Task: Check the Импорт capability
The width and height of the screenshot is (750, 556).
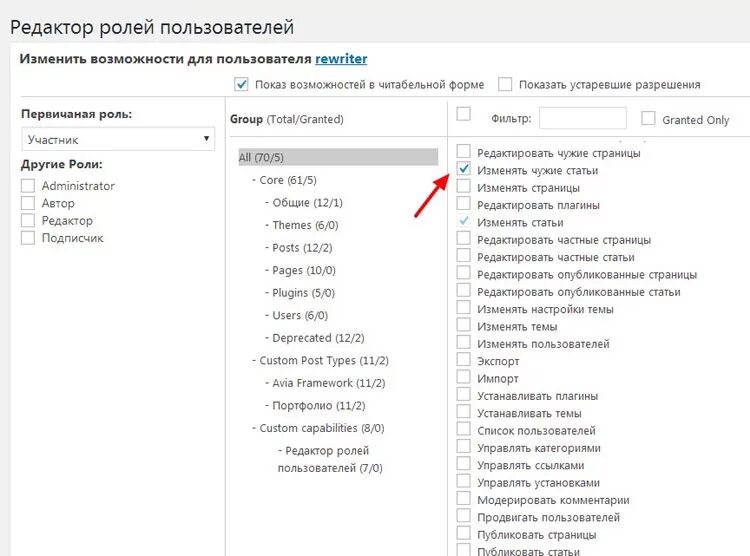Action: 463,377
